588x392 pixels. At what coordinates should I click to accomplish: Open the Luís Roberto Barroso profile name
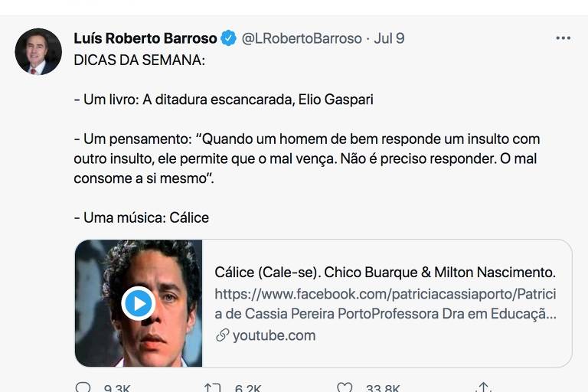point(145,38)
